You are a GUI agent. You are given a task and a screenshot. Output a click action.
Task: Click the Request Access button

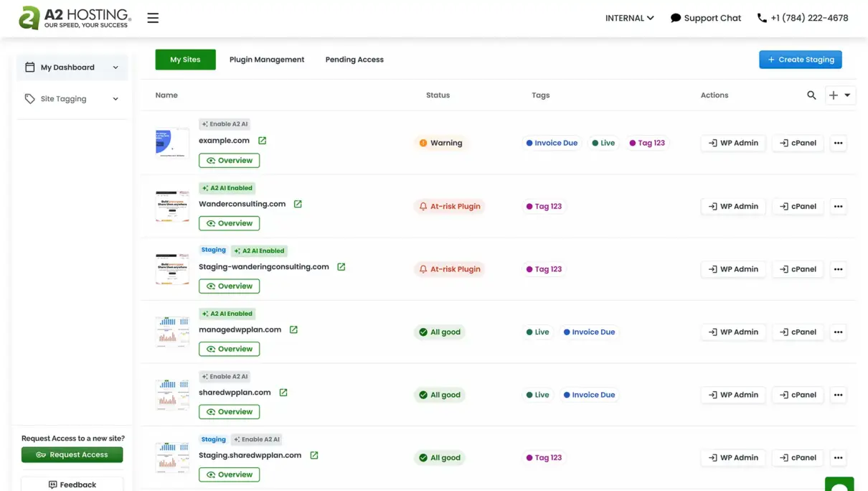pyautogui.click(x=72, y=454)
